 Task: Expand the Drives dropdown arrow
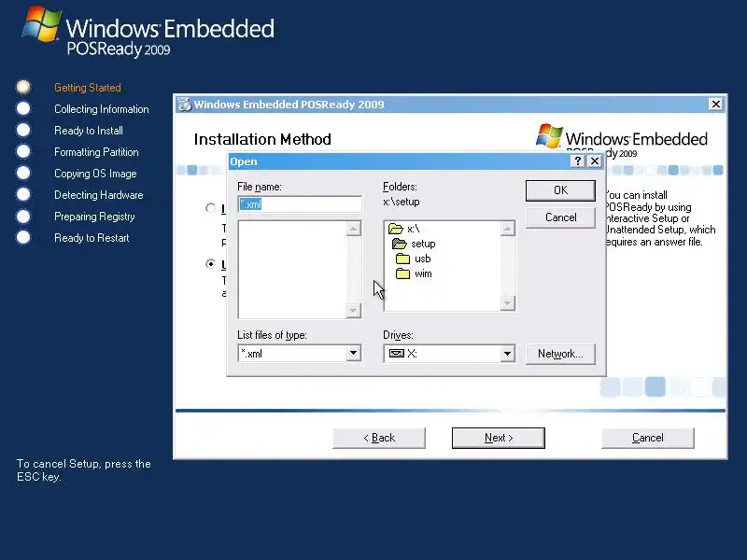[507, 354]
